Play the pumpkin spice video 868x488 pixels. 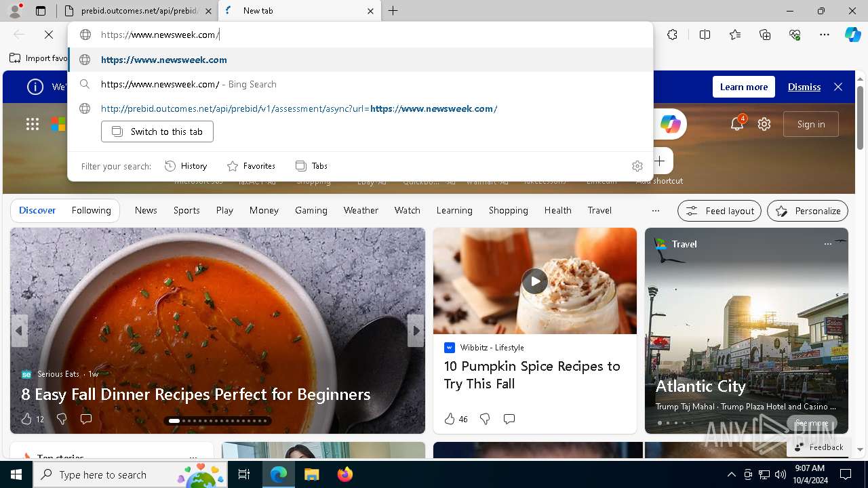coord(535,281)
